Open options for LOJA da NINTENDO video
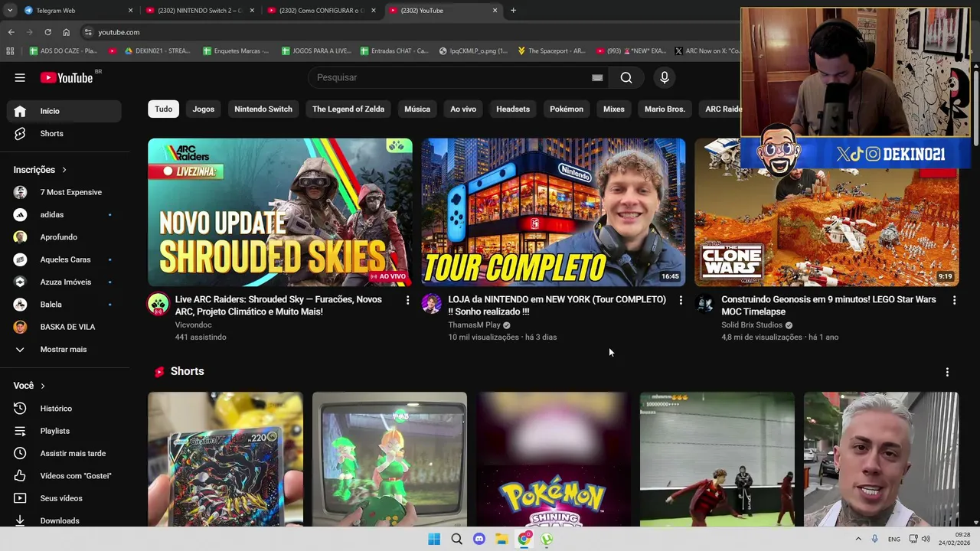This screenshot has height=551, width=980. (x=681, y=301)
